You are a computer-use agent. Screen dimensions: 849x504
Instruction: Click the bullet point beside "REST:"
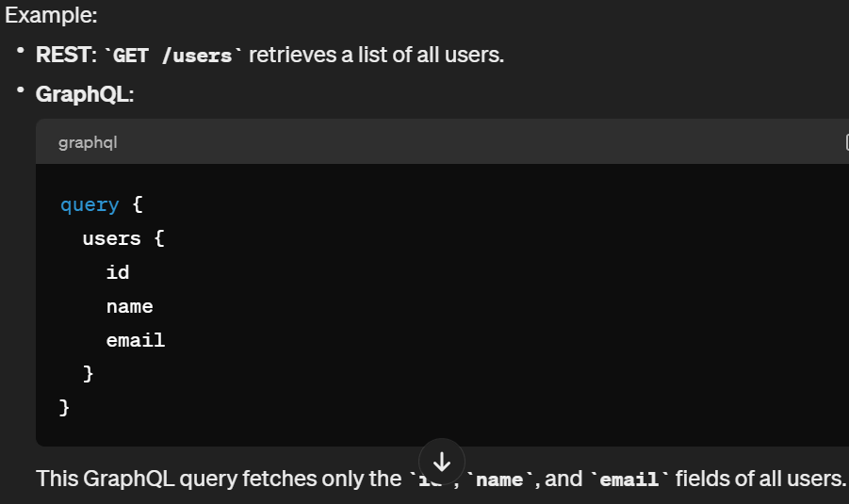click(20, 50)
